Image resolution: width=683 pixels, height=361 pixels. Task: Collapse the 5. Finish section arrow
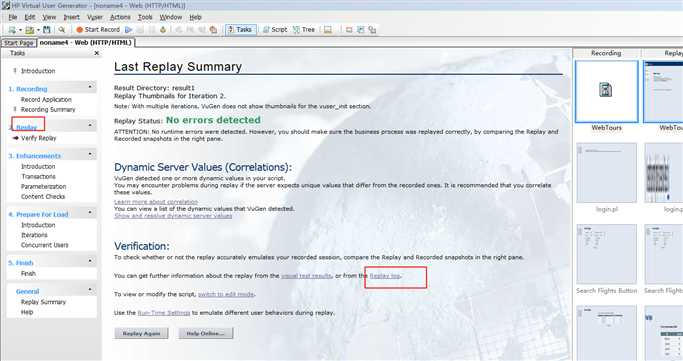[90, 260]
